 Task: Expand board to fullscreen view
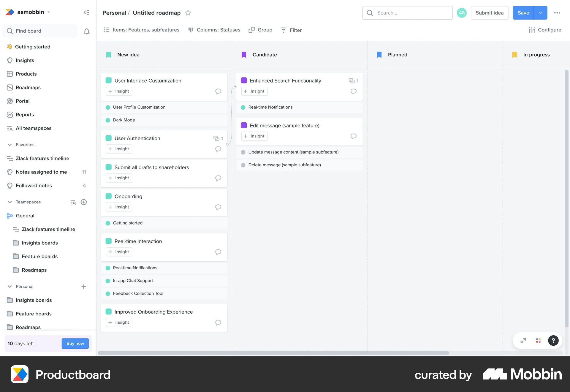coord(523,340)
